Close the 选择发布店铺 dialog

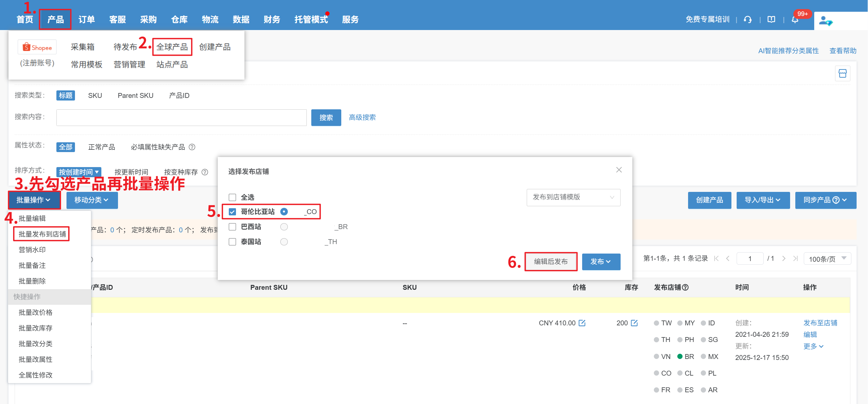619,170
